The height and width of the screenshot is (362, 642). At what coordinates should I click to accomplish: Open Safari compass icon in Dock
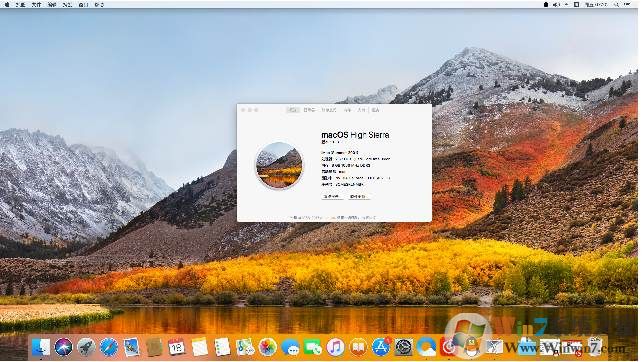pyautogui.click(x=109, y=347)
